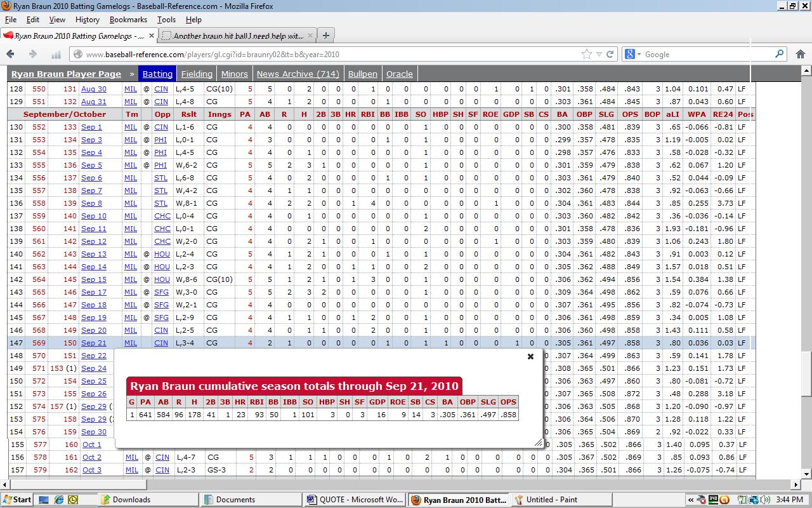Bookmark this page with the star icon
The height and width of the screenshot is (508, 812).
(x=587, y=54)
